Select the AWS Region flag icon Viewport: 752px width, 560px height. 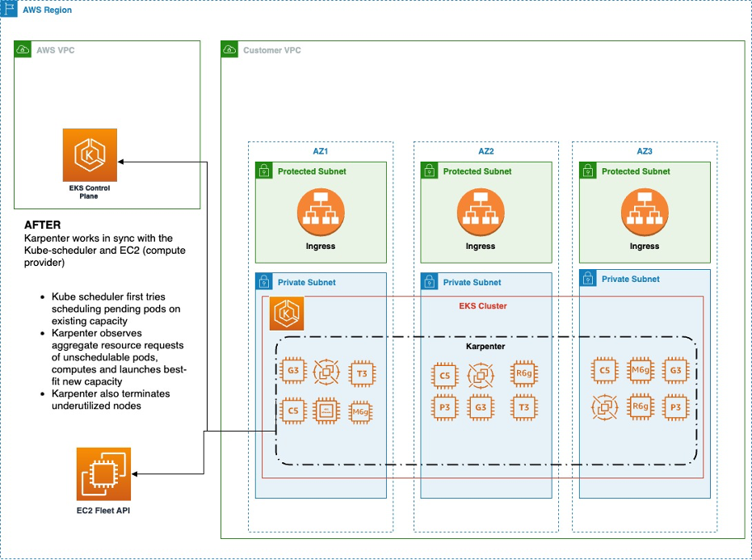click(x=9, y=9)
